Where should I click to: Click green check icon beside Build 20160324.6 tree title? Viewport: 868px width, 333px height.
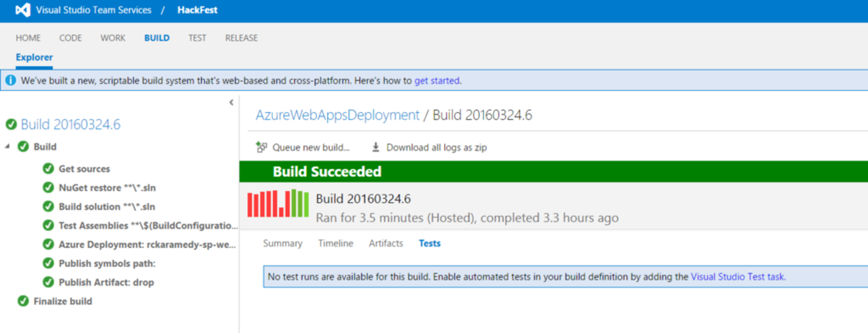point(11,124)
